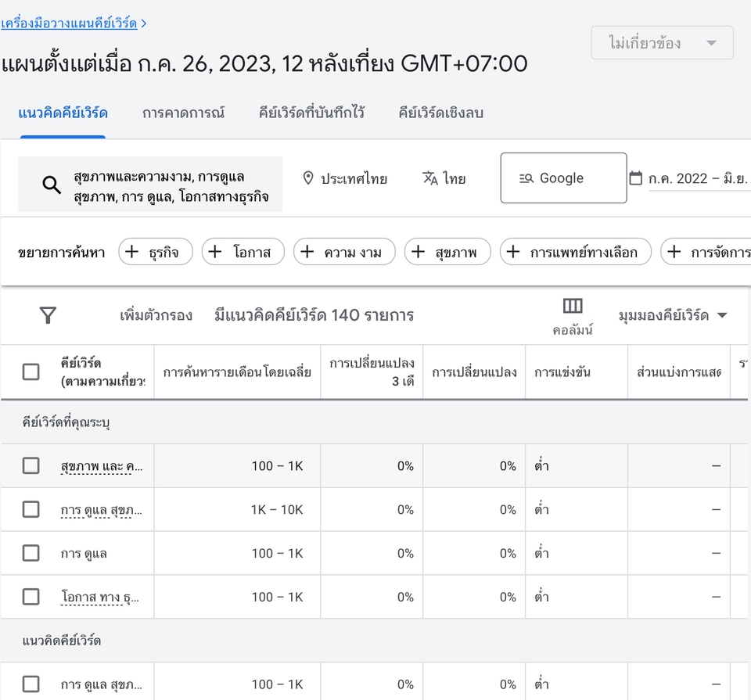Open the ไม่เกี่ยวข้อง dropdown
This screenshot has width=751, height=700.
click(662, 42)
